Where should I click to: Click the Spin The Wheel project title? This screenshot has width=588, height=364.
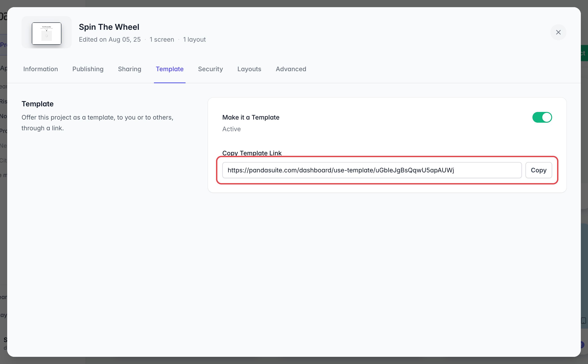(x=109, y=27)
